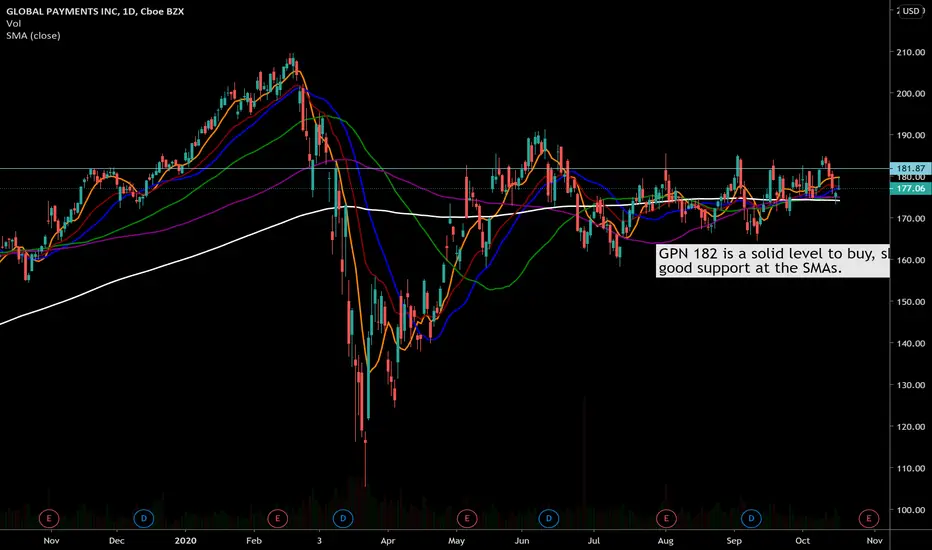Click the dividend D marker near Jun
The width and height of the screenshot is (932, 550).
pos(548,518)
